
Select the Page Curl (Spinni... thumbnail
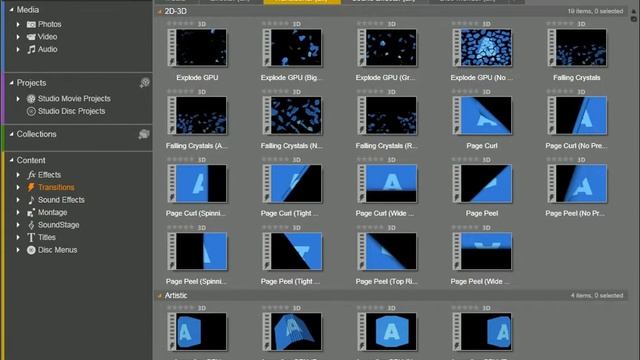pos(197,183)
